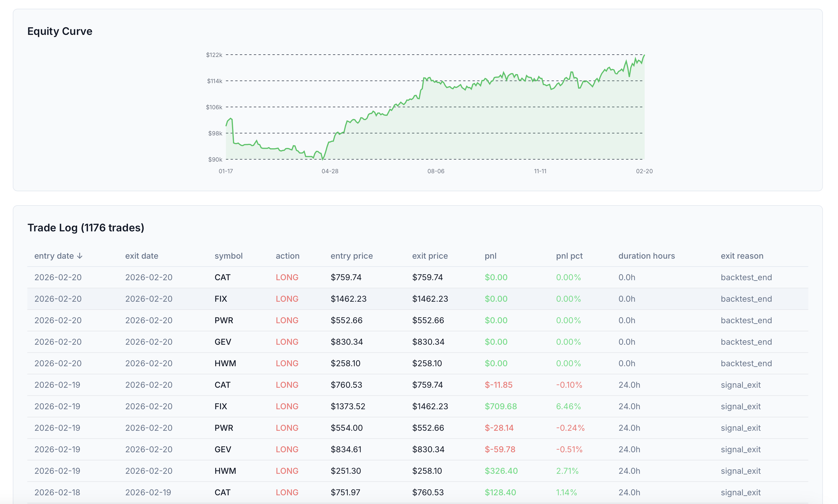
Task: Click the Equity Curve heading
Action: coord(60,31)
